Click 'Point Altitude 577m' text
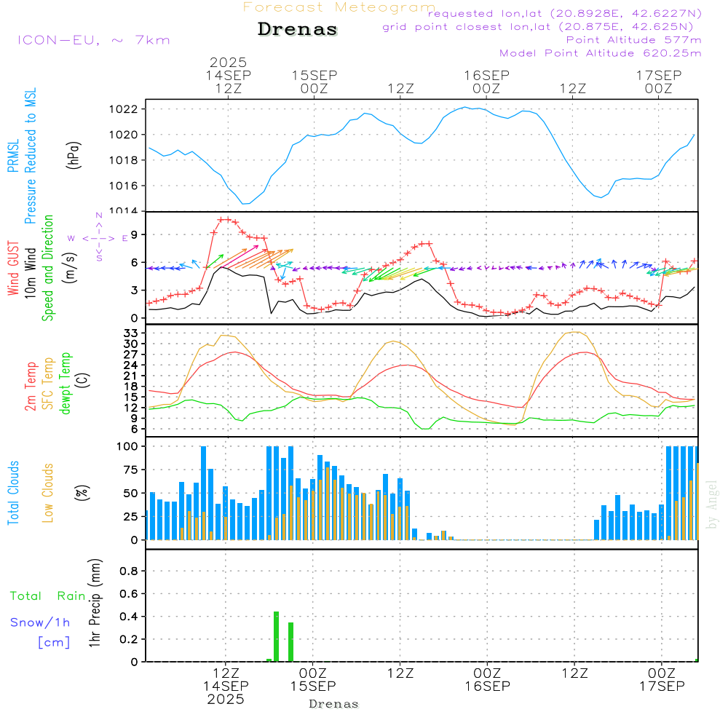Image resolution: width=728 pixels, height=728 pixels. (634, 40)
